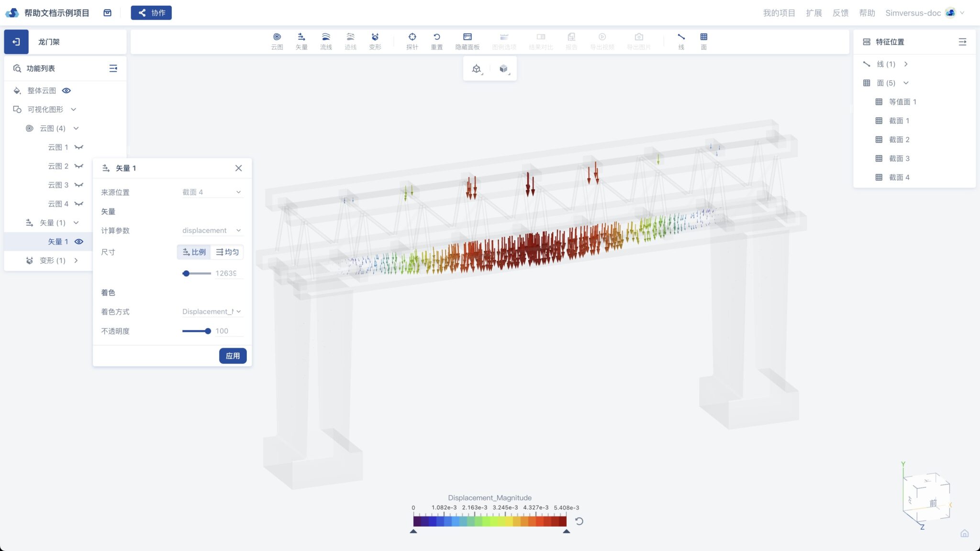Click the exit project icon beside 龙门架

16,42
